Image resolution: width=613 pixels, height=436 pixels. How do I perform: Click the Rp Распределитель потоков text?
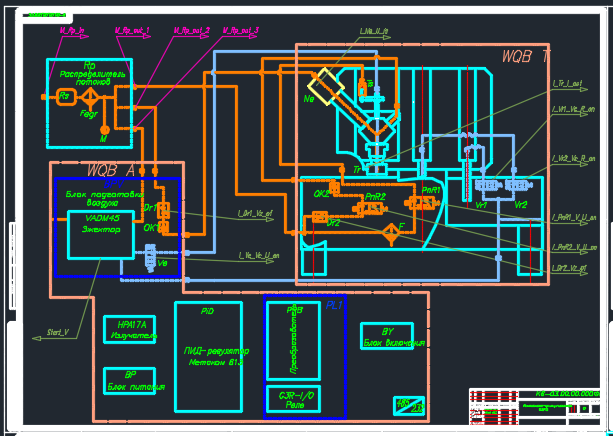point(93,74)
